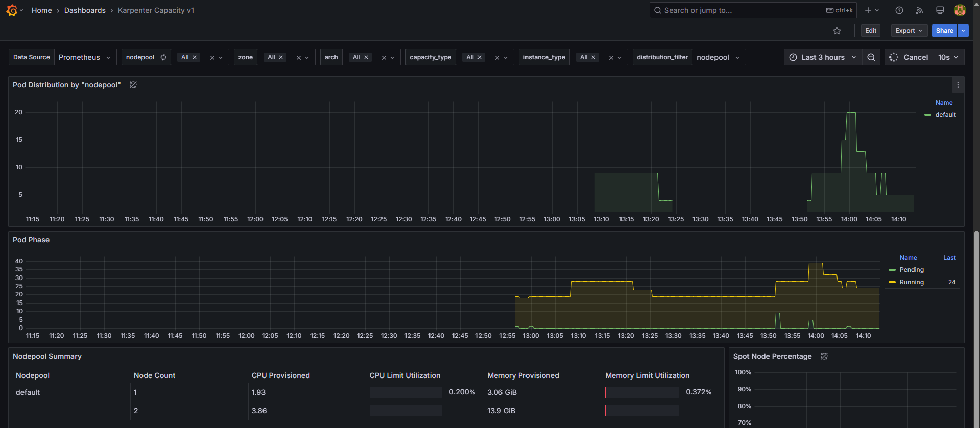Clear the instance_type filter with the X
The image size is (980, 428).
click(611, 58)
